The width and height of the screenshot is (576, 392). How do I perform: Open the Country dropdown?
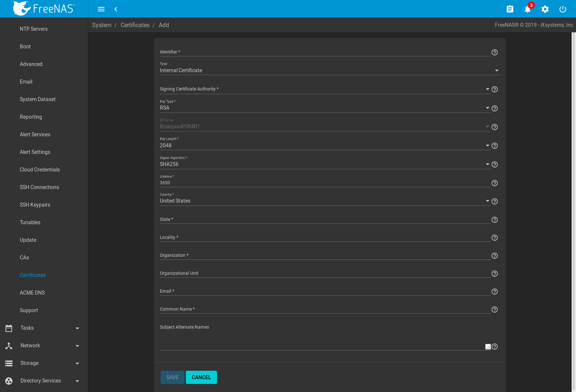click(325, 201)
